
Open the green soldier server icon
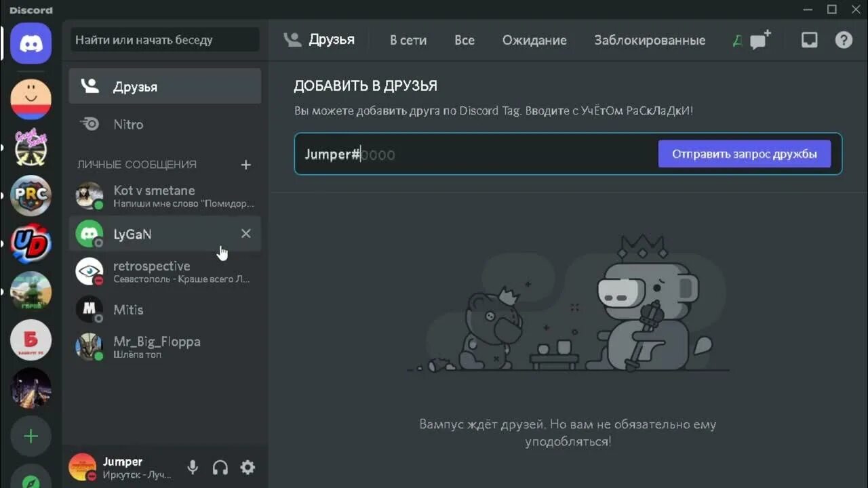coord(31,291)
